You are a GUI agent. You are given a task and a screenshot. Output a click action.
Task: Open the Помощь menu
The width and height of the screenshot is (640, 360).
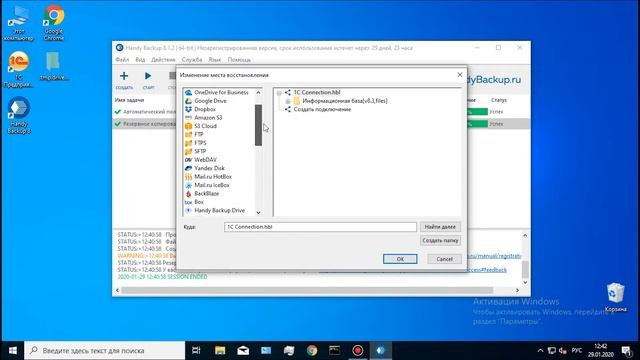(x=239, y=60)
